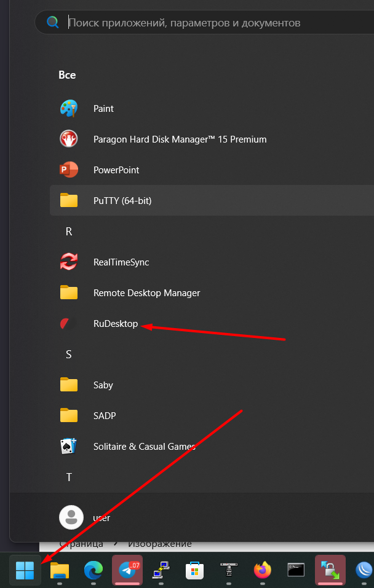This screenshot has height=588, width=374.
Task: Launch Microsoft Edge from the taskbar
Action: point(94,570)
